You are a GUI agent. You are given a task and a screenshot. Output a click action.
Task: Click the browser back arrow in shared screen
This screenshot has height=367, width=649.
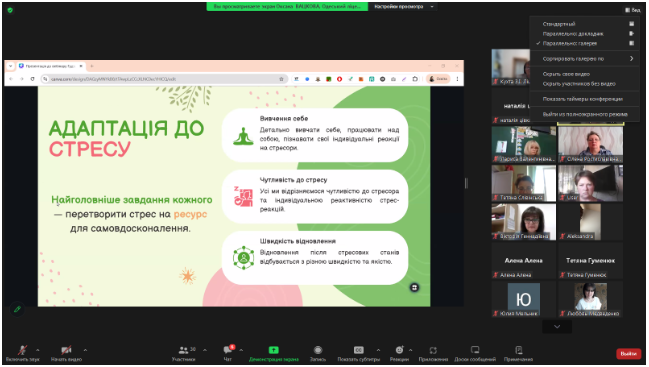coord(11,79)
